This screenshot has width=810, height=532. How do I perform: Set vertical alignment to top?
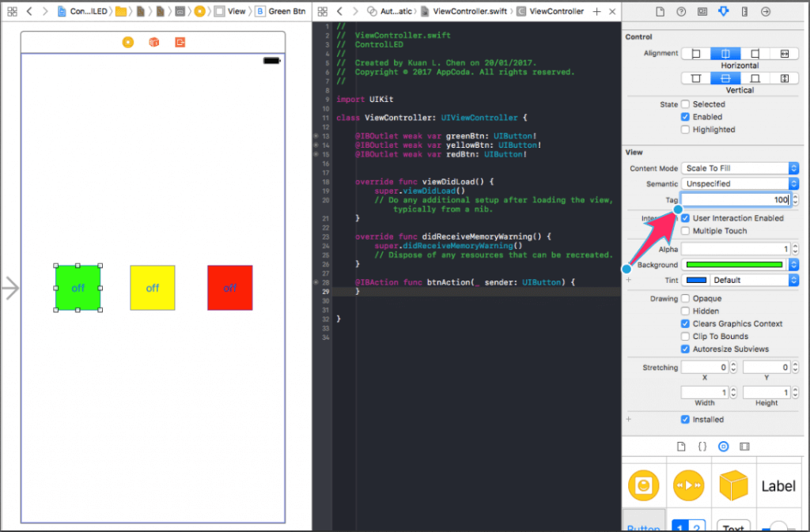pyautogui.click(x=696, y=78)
